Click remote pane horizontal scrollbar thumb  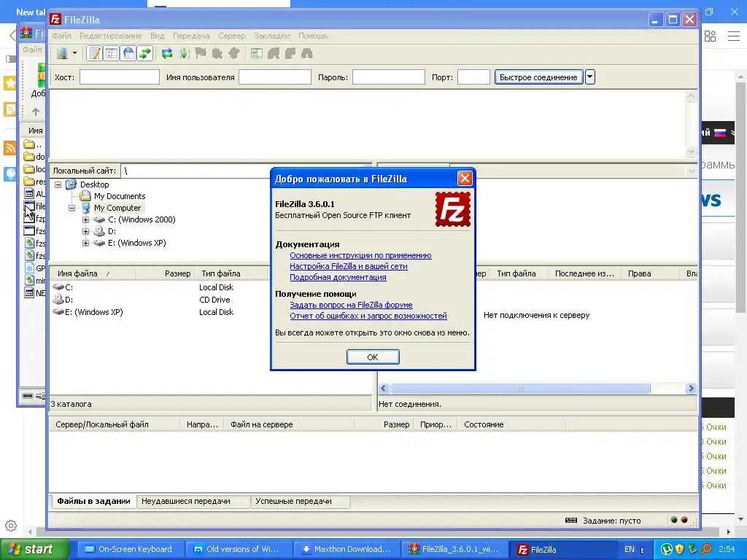pyautogui.click(x=520, y=389)
